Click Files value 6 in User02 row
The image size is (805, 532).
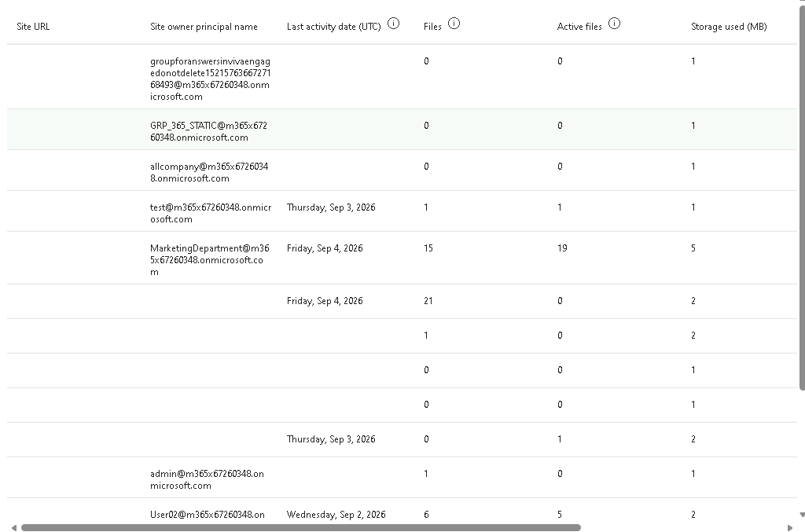(x=426, y=515)
